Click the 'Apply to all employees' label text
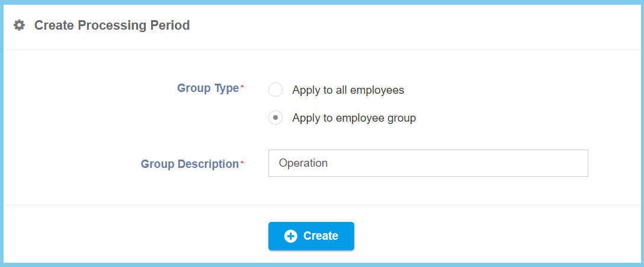 tap(348, 90)
